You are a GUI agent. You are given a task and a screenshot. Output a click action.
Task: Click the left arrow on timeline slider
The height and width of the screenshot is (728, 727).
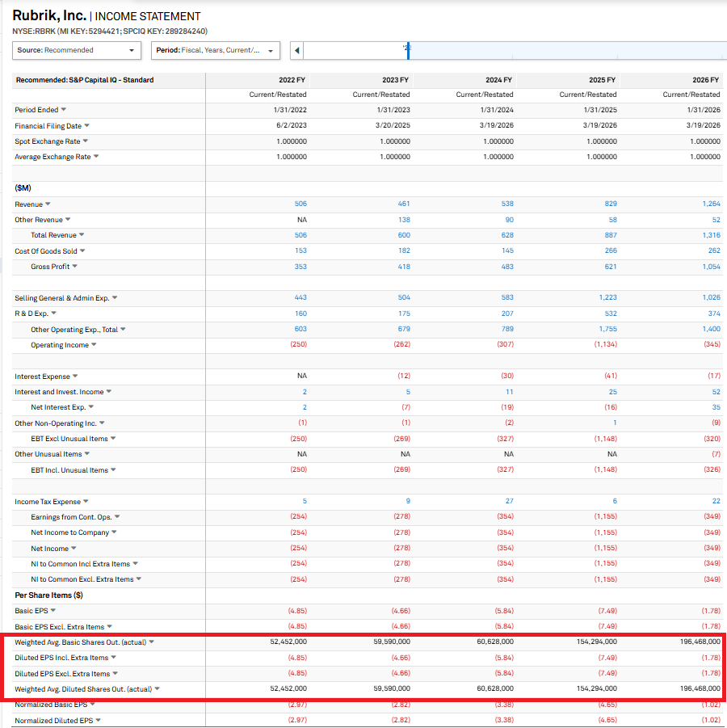coord(297,51)
